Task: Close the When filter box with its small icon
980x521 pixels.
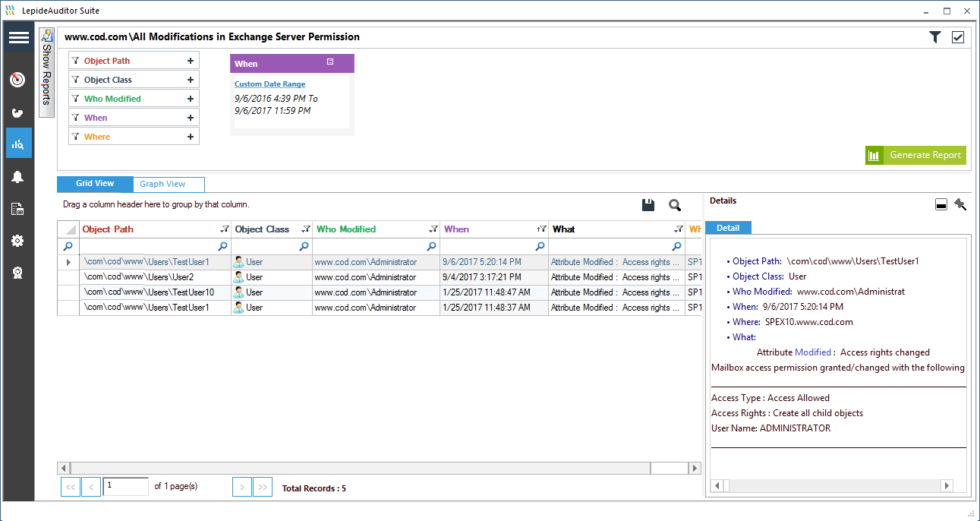Action: [330, 62]
